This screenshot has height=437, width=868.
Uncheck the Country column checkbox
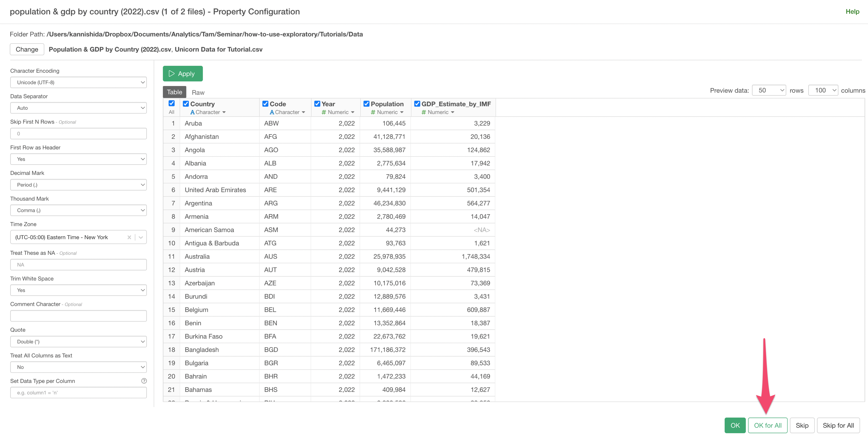tap(186, 104)
